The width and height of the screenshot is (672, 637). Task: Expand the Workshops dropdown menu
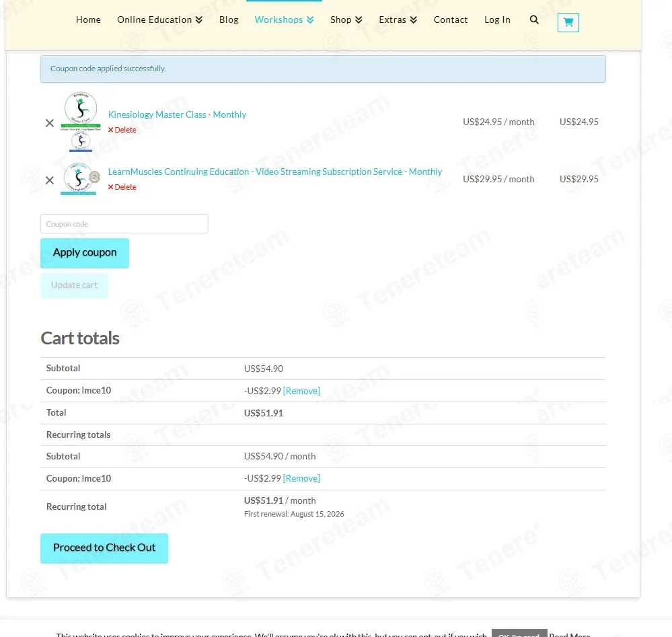pos(284,20)
